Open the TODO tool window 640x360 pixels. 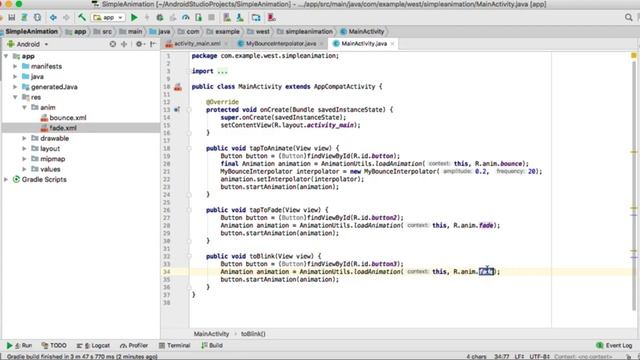pos(54,345)
